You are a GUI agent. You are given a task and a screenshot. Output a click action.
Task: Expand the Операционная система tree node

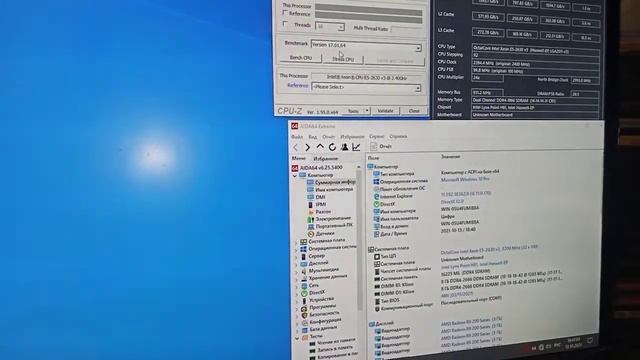click(x=296, y=249)
